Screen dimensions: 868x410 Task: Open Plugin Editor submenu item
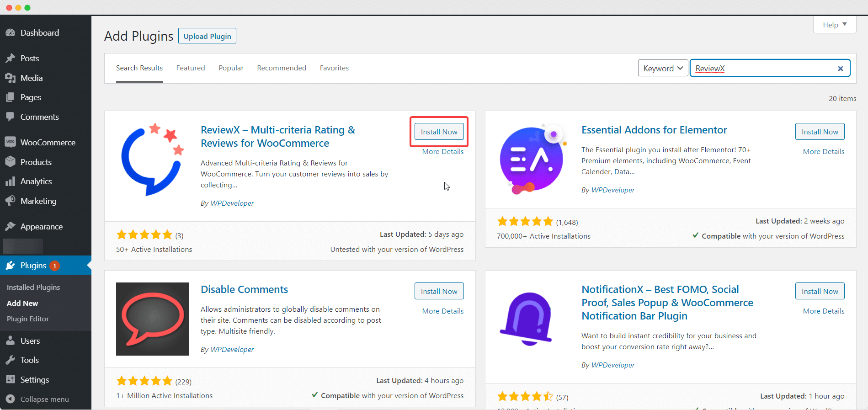(x=28, y=319)
